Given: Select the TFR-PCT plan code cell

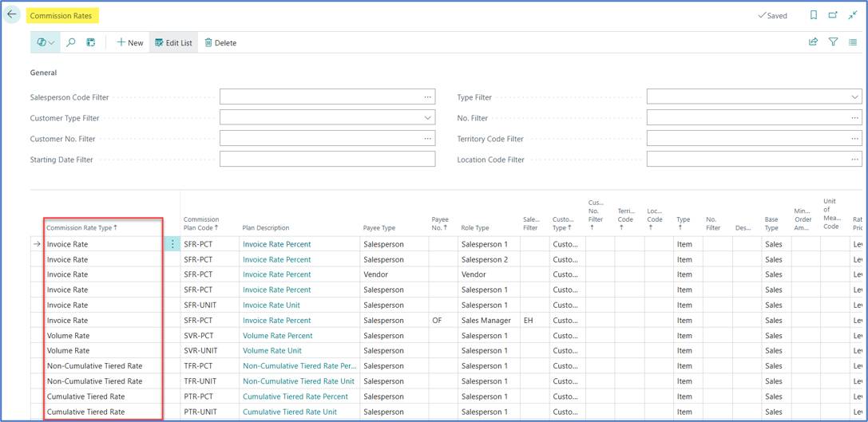Looking at the screenshot, I should 210,366.
